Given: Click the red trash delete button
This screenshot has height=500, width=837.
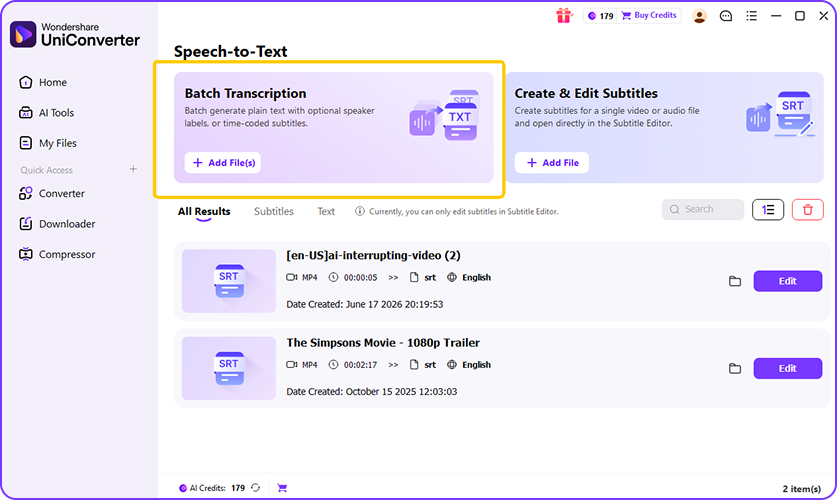Looking at the screenshot, I should pyautogui.click(x=808, y=210).
